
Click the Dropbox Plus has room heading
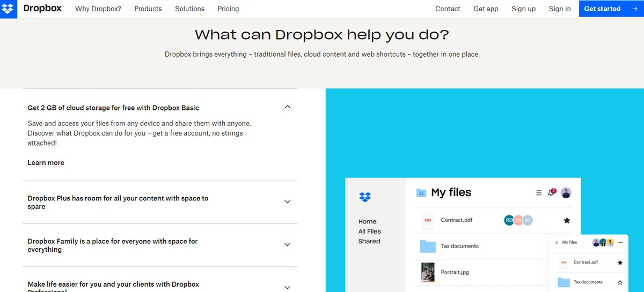[118, 202]
